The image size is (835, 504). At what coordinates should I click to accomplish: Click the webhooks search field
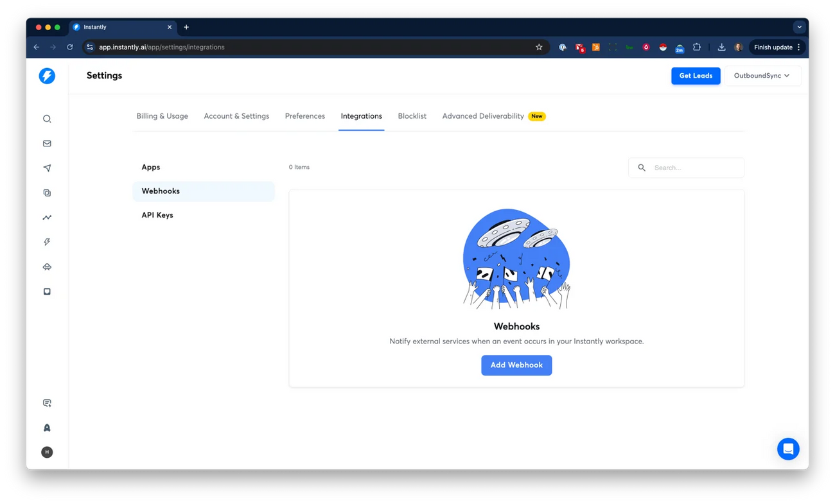[x=686, y=168]
